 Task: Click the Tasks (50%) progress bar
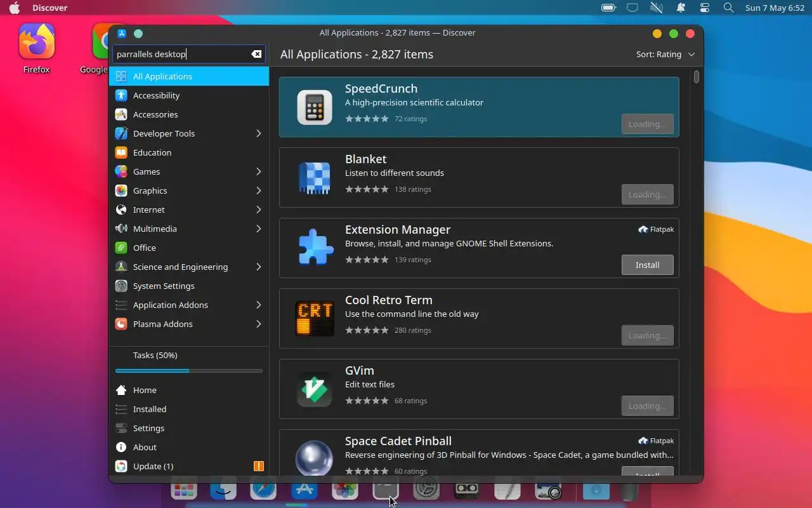click(x=189, y=370)
